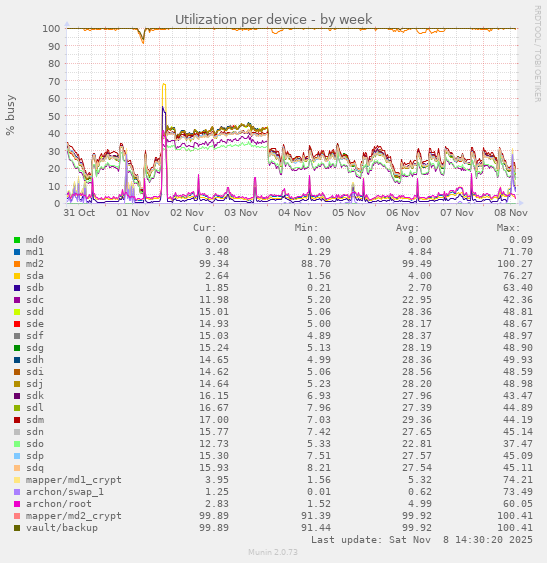Click the sdh max value 49.93
The width and height of the screenshot is (547, 563).
518,360
